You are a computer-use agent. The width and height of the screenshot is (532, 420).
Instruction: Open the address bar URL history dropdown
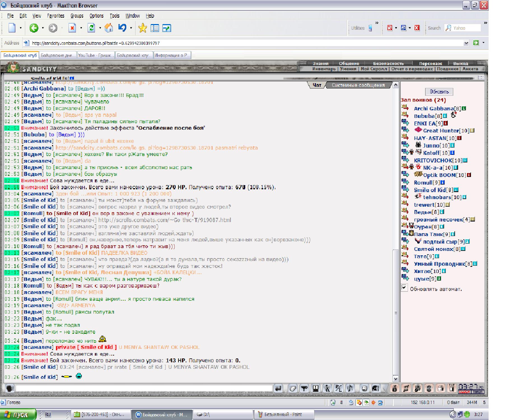coord(466,43)
